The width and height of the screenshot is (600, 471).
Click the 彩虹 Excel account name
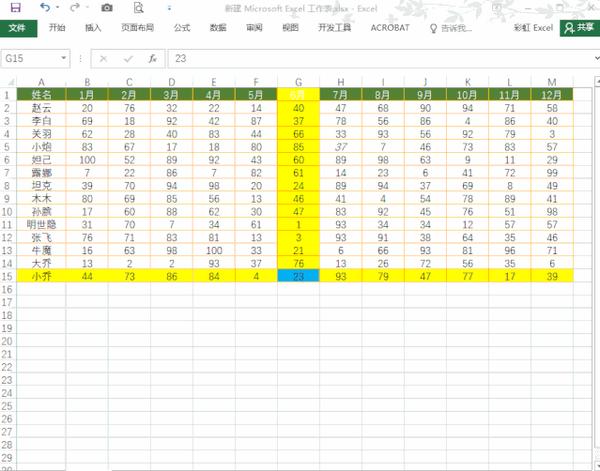[x=533, y=28]
